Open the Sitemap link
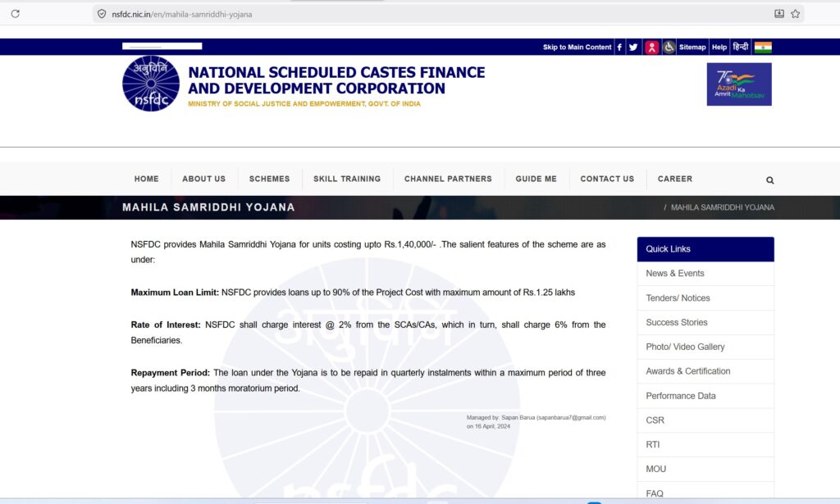The image size is (840, 504). pyautogui.click(x=692, y=48)
